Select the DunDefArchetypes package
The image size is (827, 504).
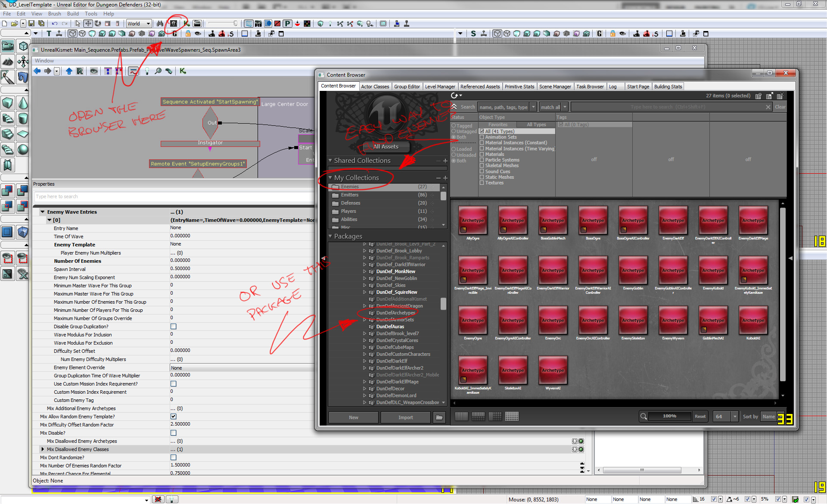395,313
